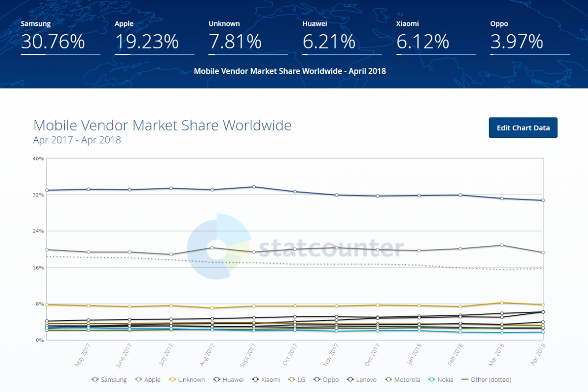The width and height of the screenshot is (588, 392).
Task: Select Unknown 7.81% header statistic
Action: tap(248, 37)
